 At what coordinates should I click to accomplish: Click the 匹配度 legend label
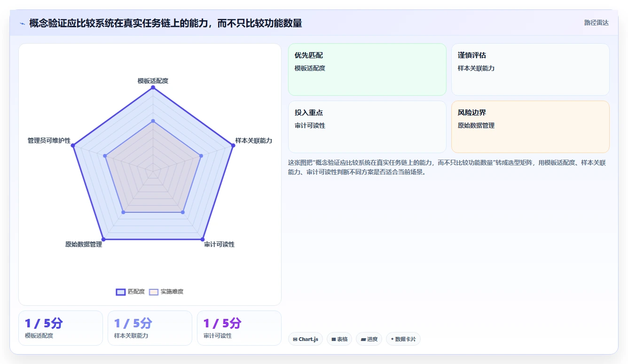pyautogui.click(x=136, y=292)
